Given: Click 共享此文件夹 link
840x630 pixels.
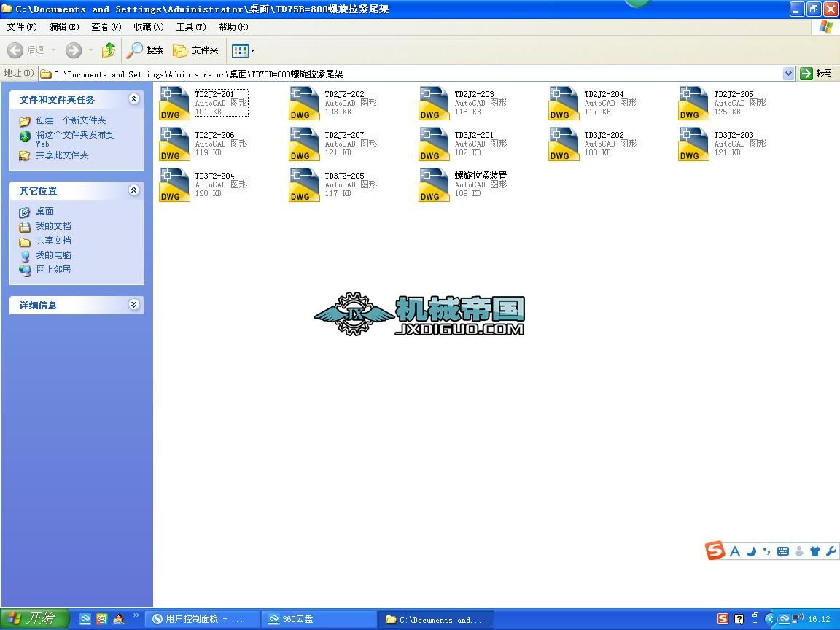Looking at the screenshot, I should 62,155.
